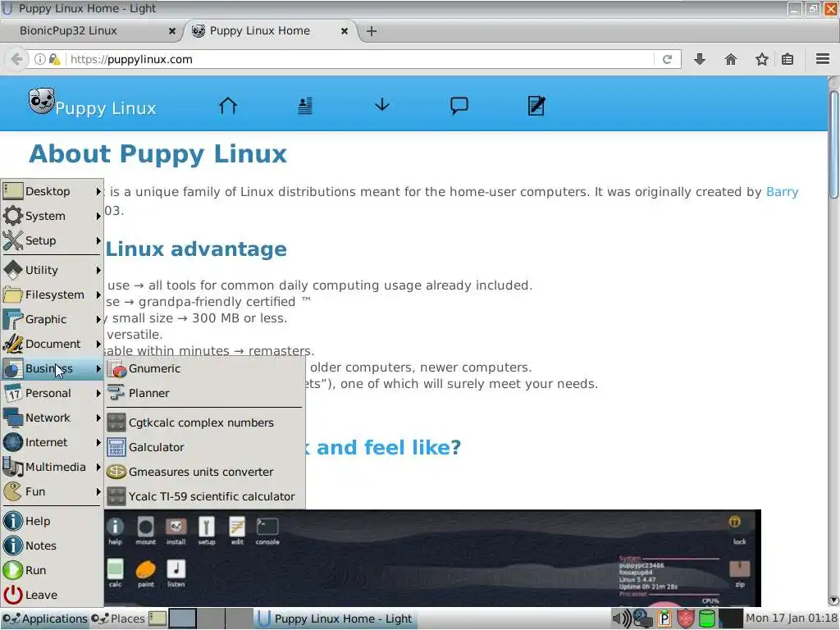Open the network monitor tray icon

(642, 619)
